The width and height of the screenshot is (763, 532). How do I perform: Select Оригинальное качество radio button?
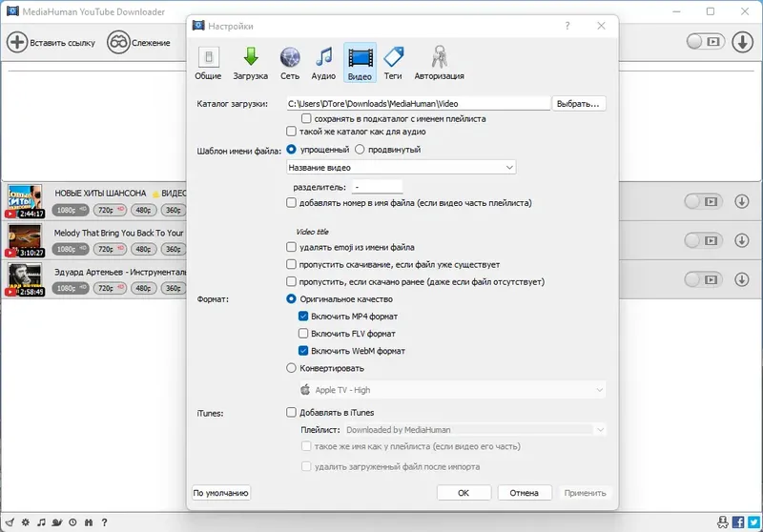291,298
